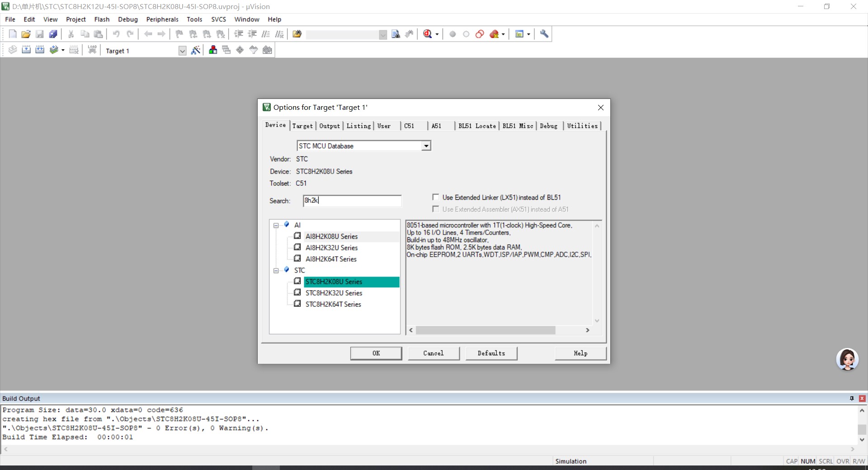The width and height of the screenshot is (868, 470).
Task: Enable Use Extended Linker (LX51) checkbox
Action: tap(436, 197)
